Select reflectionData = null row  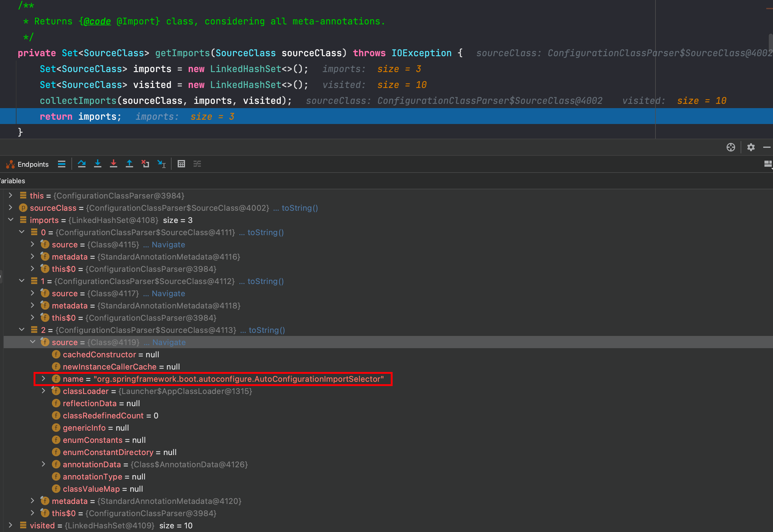point(388,403)
